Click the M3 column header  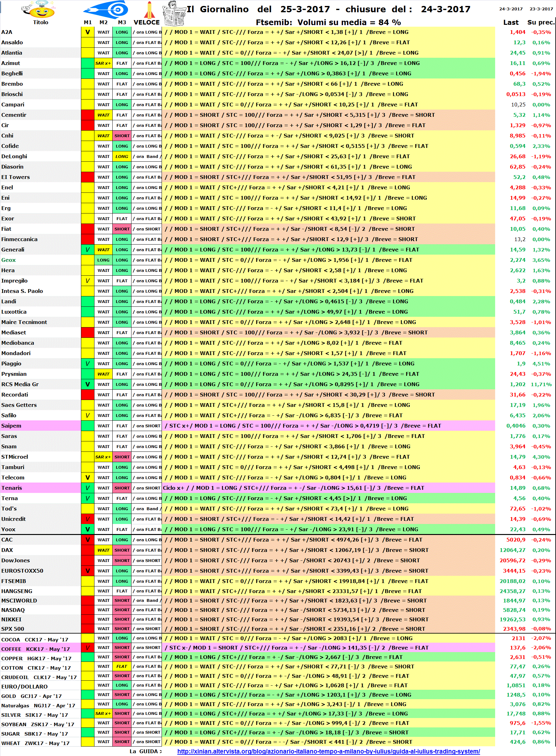tap(122, 22)
